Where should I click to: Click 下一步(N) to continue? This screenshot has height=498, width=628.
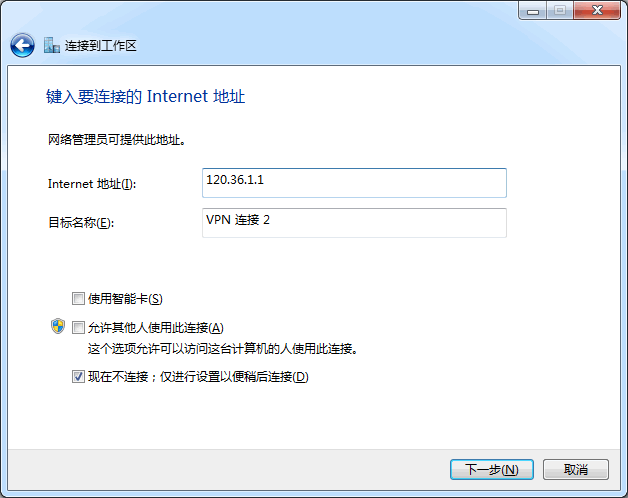[492, 469]
